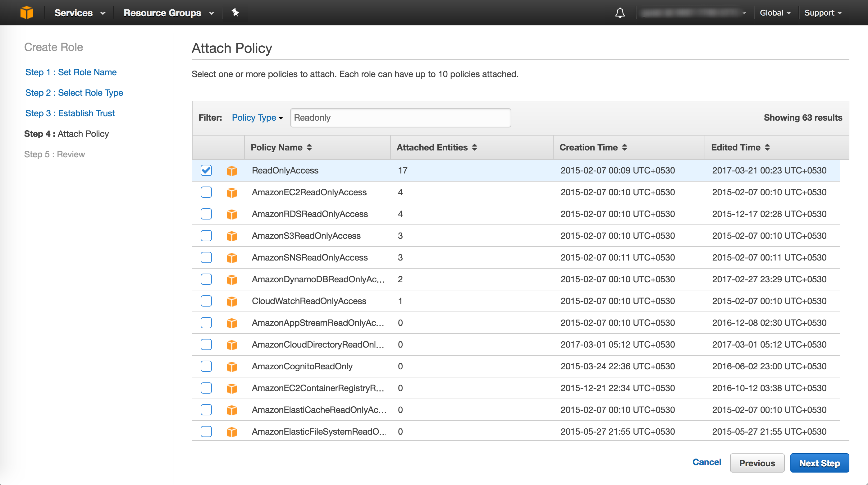Check the AmazonRDSReadOnlyAccess checkbox

[x=206, y=214]
